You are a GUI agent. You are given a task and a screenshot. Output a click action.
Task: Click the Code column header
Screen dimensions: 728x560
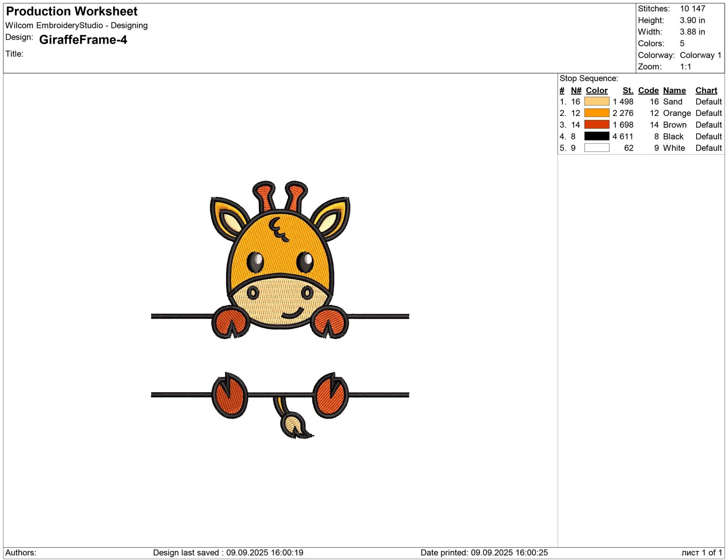pos(648,91)
